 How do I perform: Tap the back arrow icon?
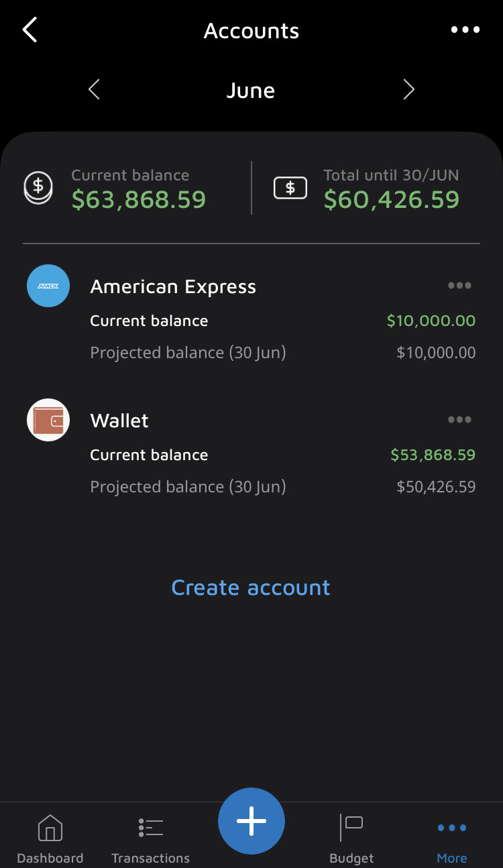click(30, 30)
